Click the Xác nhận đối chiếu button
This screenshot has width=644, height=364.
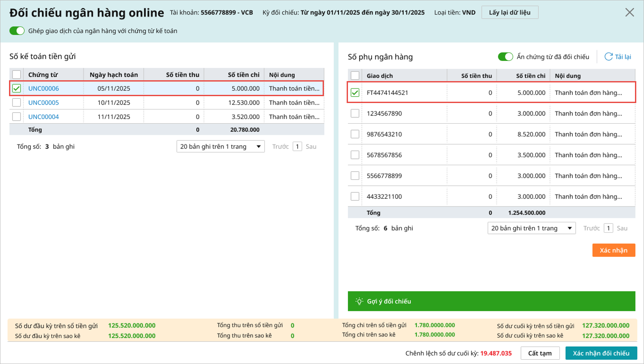tap(601, 353)
